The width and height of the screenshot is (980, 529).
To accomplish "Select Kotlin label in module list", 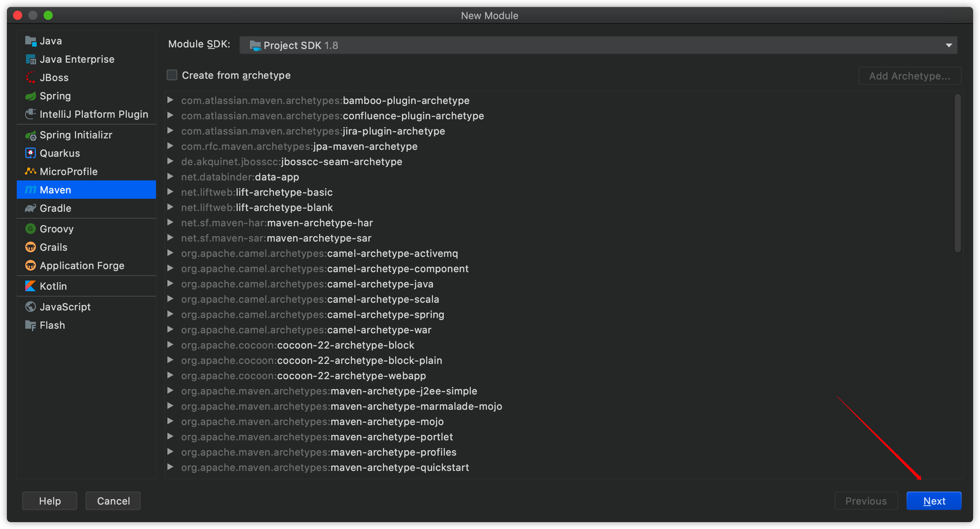I will pos(53,286).
